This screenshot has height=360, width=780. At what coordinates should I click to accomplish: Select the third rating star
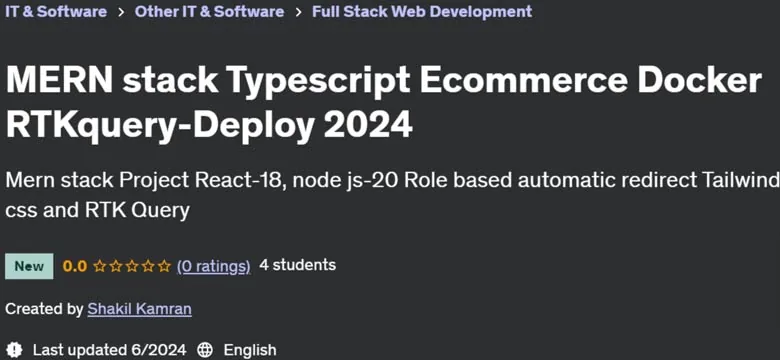coord(132,267)
